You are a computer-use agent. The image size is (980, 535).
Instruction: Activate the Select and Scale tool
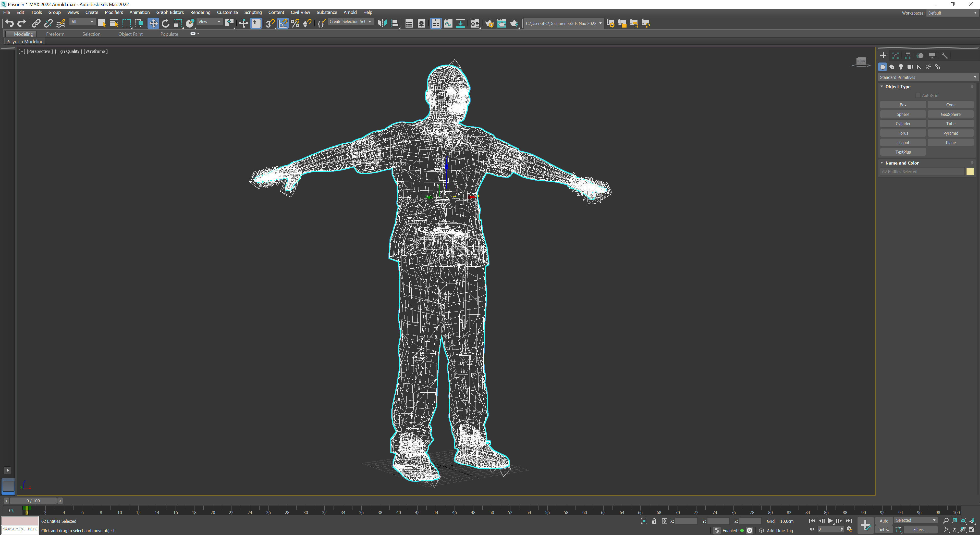178,23
